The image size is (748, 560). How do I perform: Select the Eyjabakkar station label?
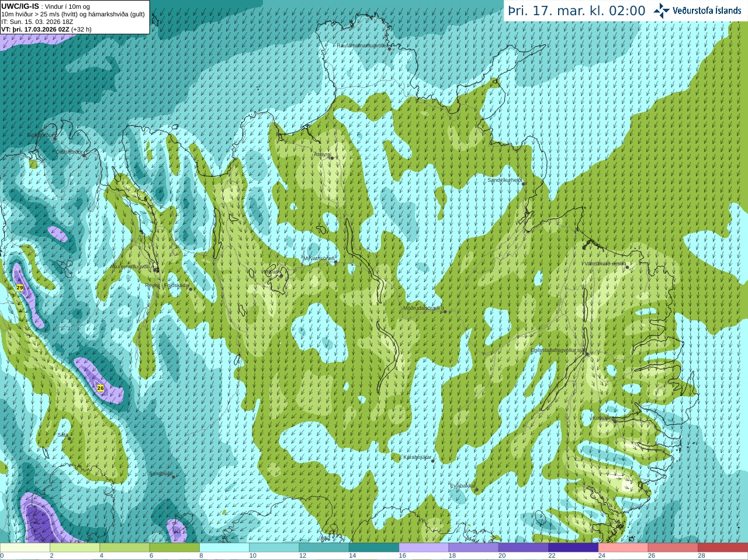(x=462, y=485)
